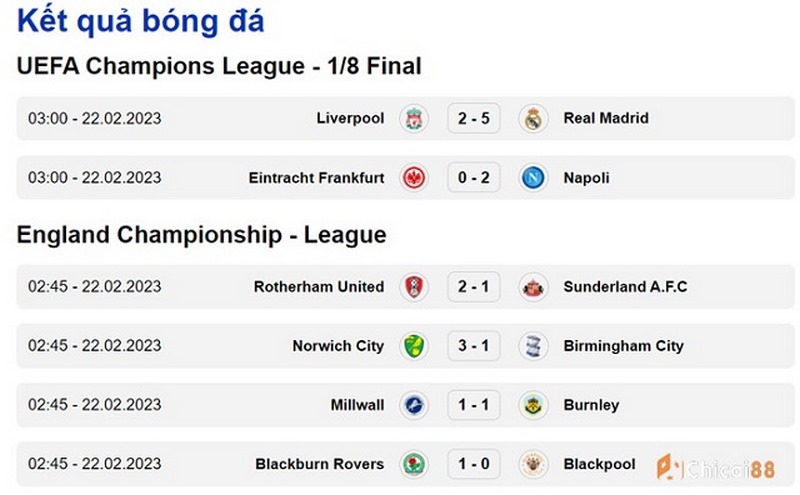This screenshot has height=495, width=800.
Task: Click the Millwall club icon
Action: (414, 405)
